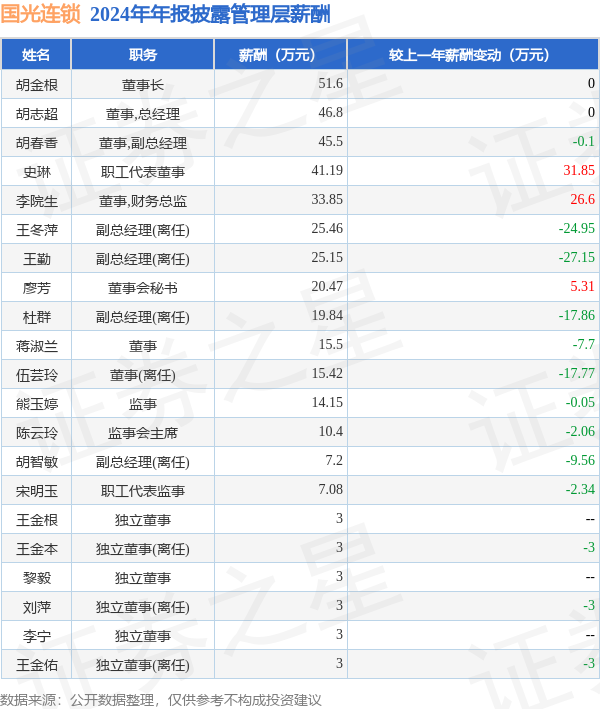Click the salary value 15.42
This screenshot has height=709, width=600.
click(327, 373)
